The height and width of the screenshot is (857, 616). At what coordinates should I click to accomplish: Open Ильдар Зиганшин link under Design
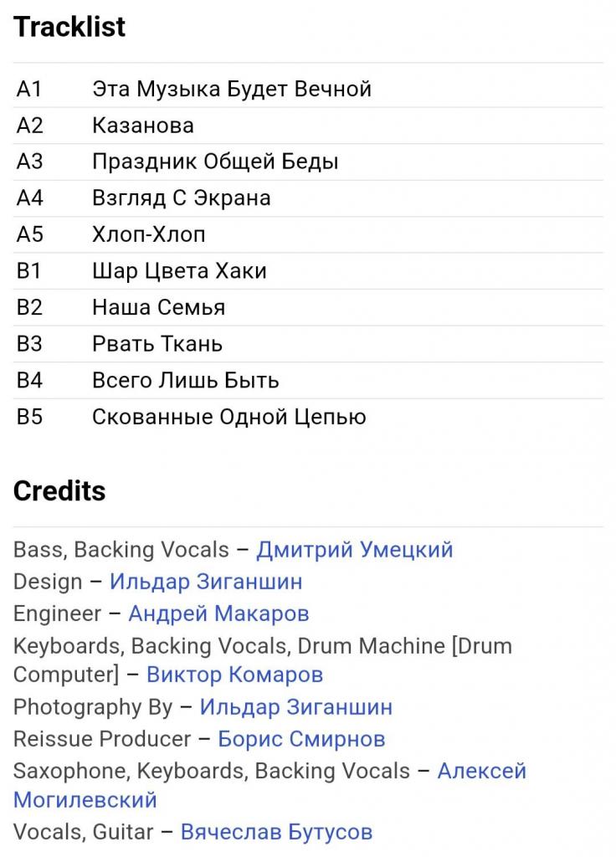[206, 582]
